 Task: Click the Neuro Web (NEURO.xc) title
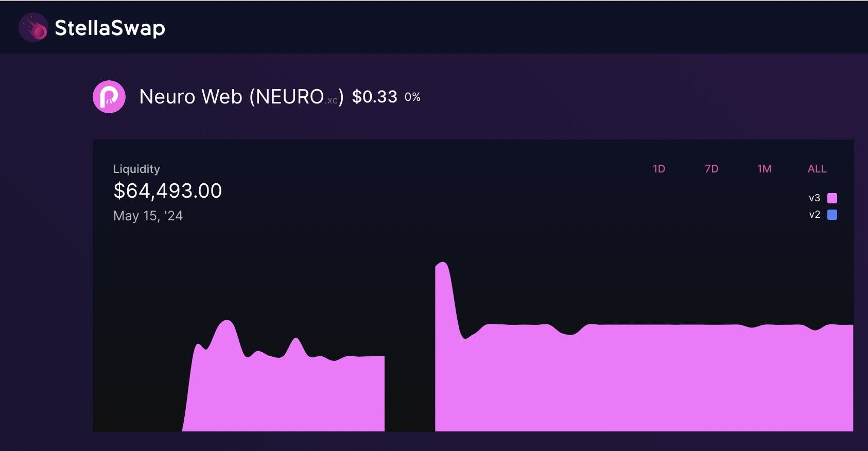(x=241, y=97)
